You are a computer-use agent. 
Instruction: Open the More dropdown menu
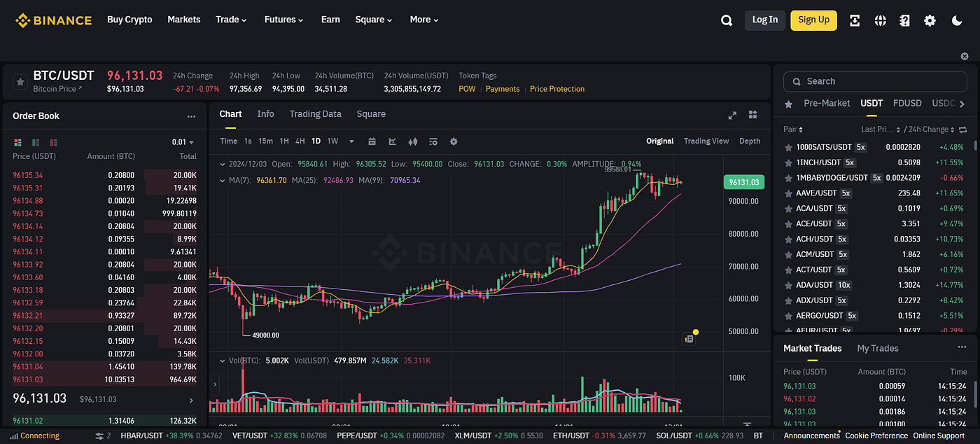coord(424,20)
